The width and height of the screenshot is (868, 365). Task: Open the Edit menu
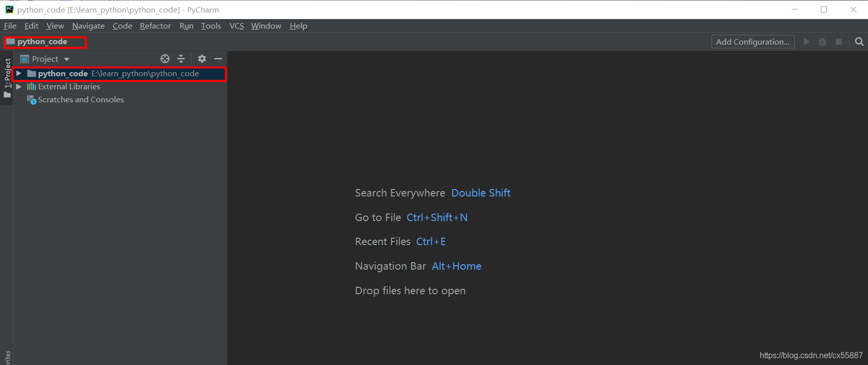click(32, 26)
